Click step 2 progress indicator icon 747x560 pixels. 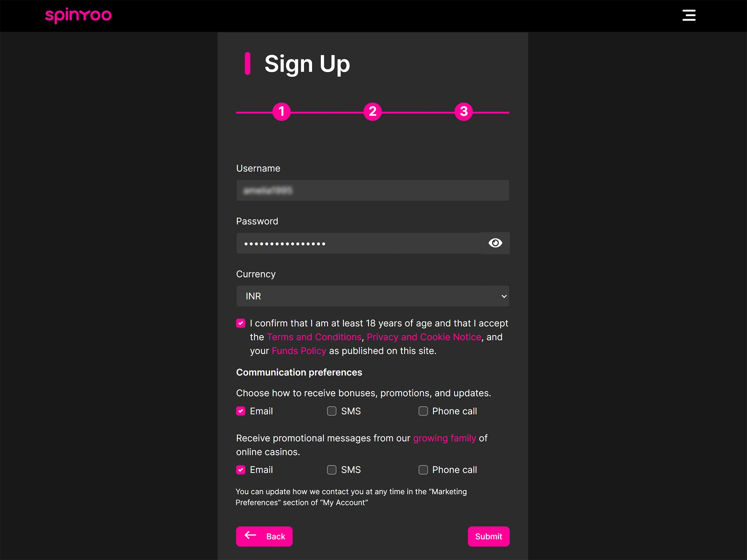point(372,111)
